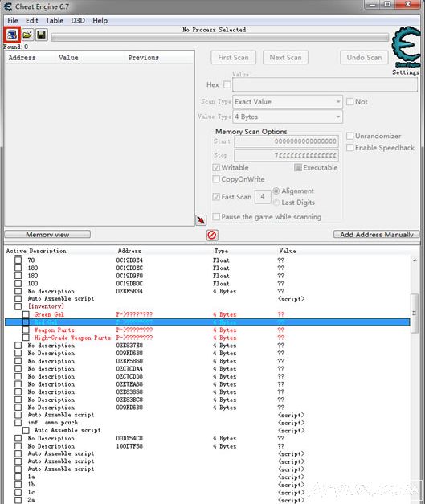The height and width of the screenshot is (504, 425).
Task: Click the Description column header
Action: [x=48, y=251]
